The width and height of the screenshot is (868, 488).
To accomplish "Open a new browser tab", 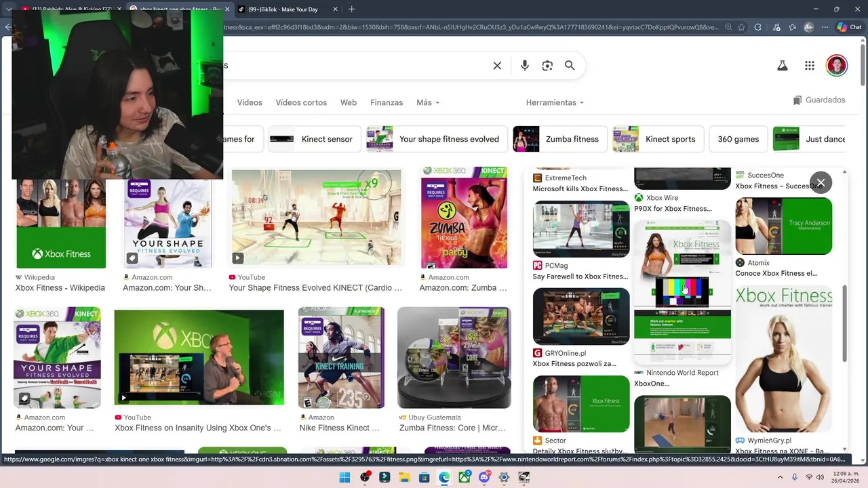I will 351,9.
